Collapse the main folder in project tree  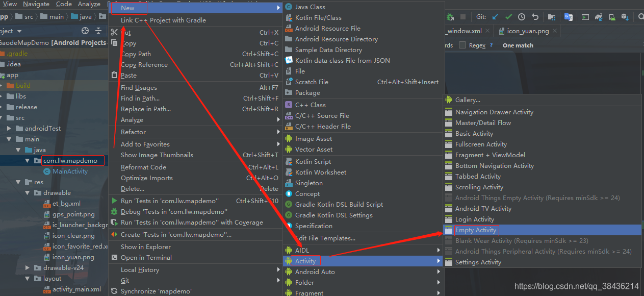(x=9, y=139)
